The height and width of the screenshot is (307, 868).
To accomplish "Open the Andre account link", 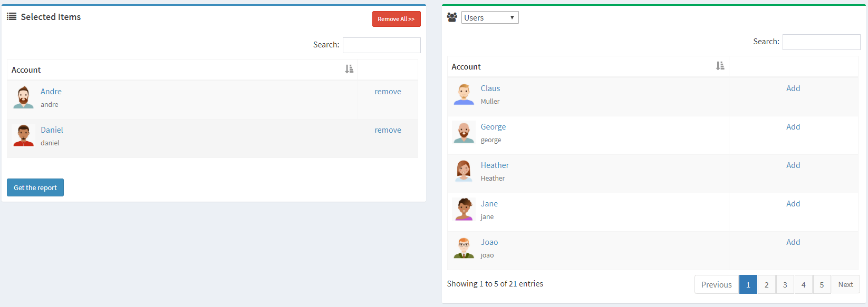I will tap(51, 92).
